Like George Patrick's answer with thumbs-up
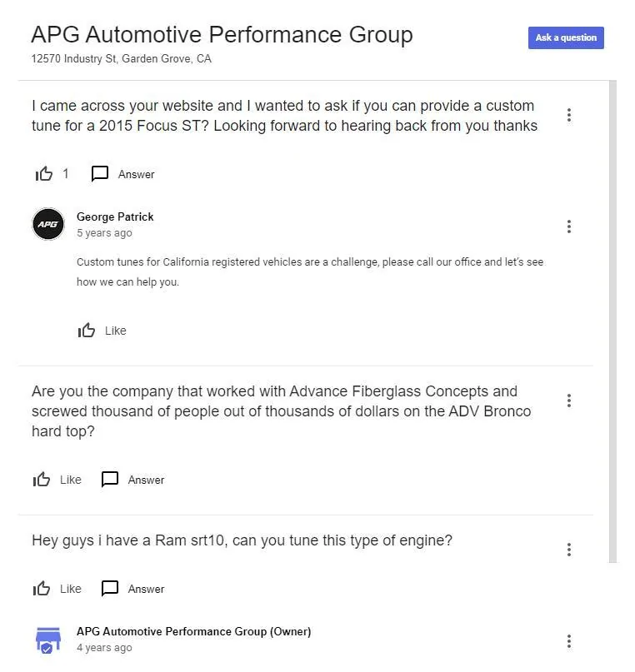This screenshot has width=635, height=672. (x=86, y=331)
